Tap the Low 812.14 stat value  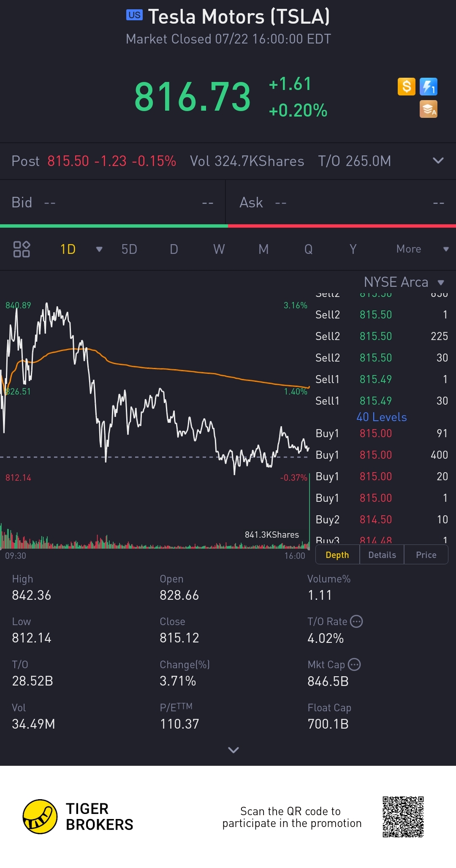32,638
